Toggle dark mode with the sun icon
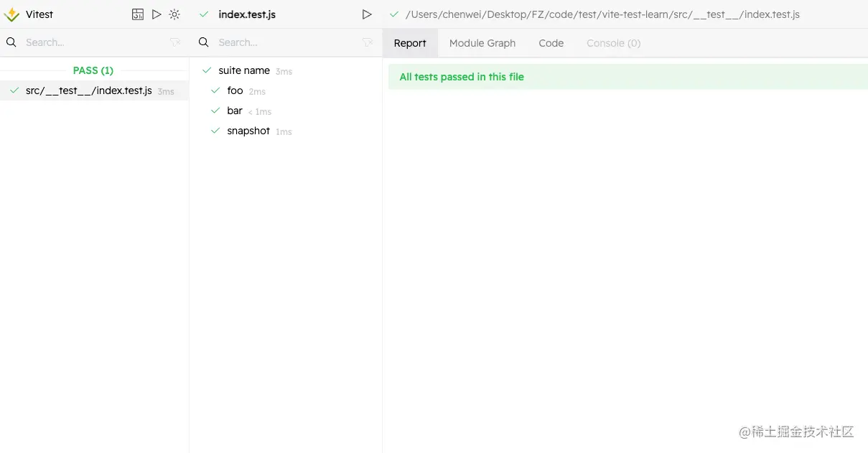Image resolution: width=868 pixels, height=453 pixels. coord(174,14)
